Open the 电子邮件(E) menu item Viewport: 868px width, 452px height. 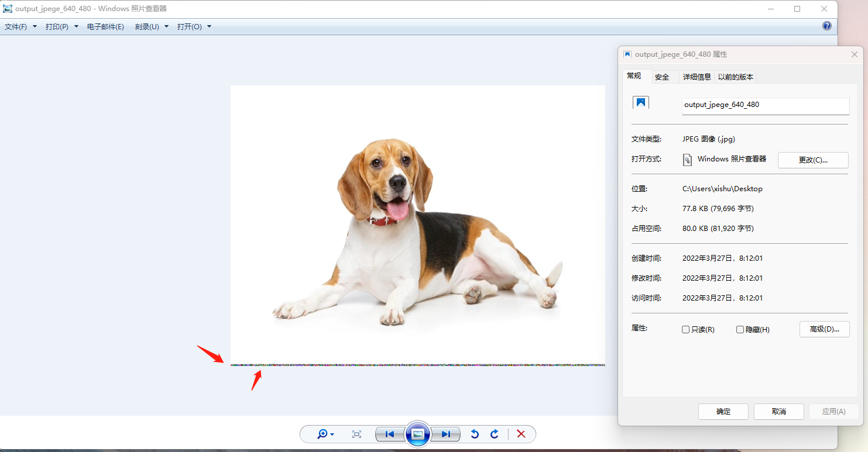105,27
